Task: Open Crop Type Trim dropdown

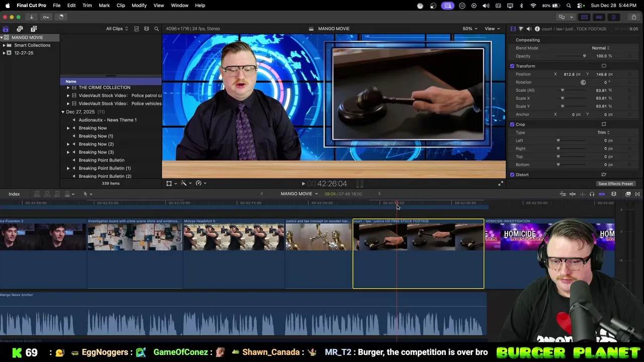Action: coord(603,132)
